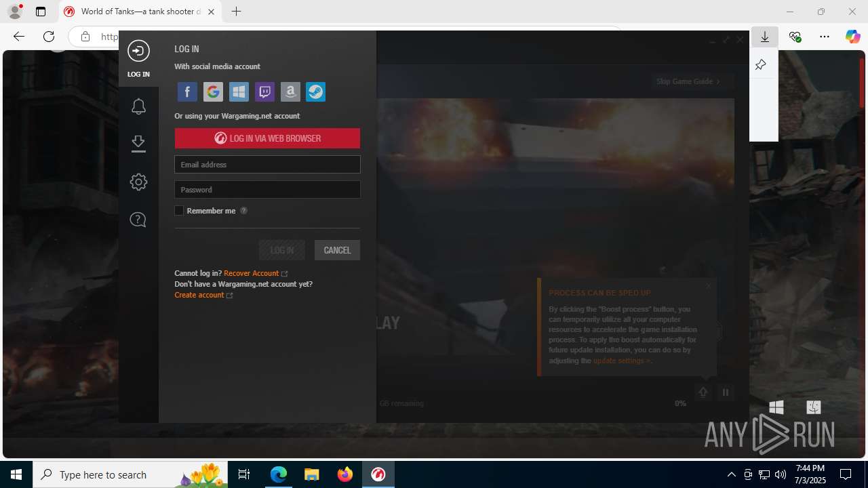Image resolution: width=868 pixels, height=488 pixels.
Task: Skip Game Guide link
Action: tap(688, 81)
